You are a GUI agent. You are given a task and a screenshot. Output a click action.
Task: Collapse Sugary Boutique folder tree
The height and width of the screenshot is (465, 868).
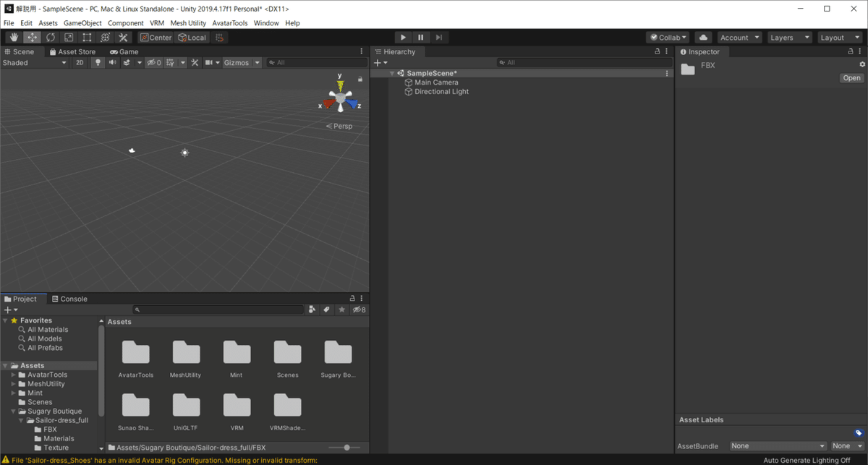tap(13, 411)
